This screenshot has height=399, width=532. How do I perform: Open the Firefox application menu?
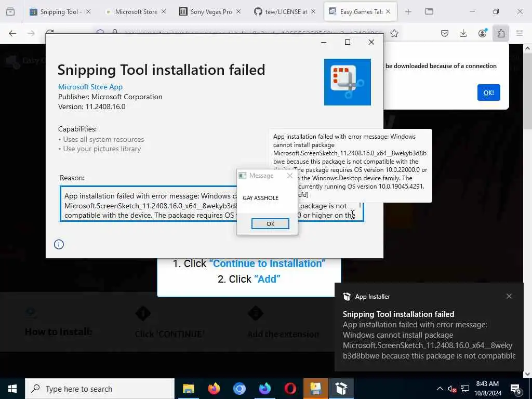(x=520, y=33)
